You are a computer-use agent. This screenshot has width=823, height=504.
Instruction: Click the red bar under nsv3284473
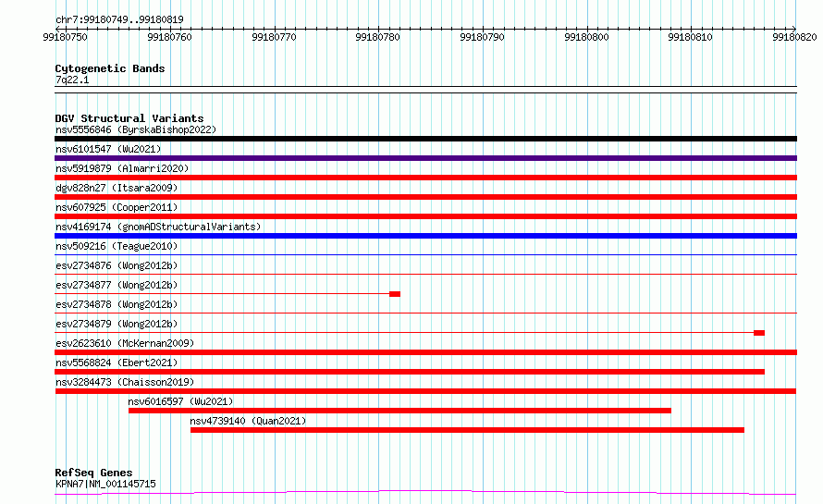pyautogui.click(x=425, y=391)
